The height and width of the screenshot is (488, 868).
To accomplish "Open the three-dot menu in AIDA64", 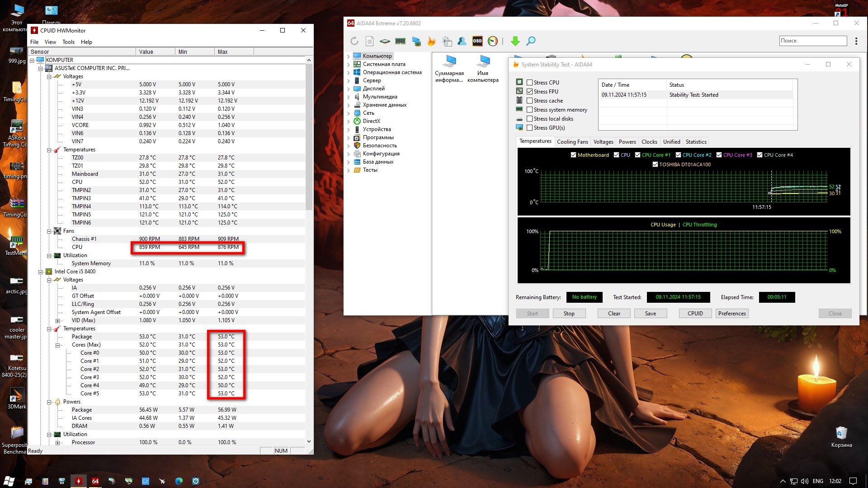I will pos(856,41).
